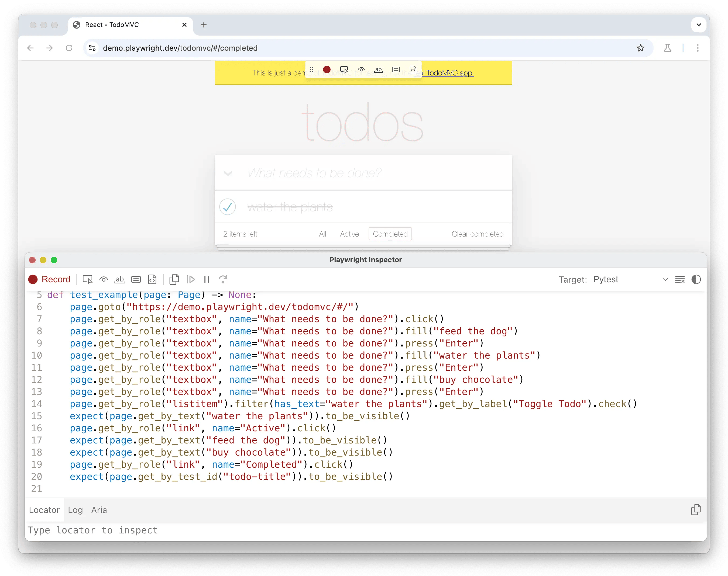Click Step over icon in Inspector toolbar
Screen dimensions: 728x576
point(223,280)
